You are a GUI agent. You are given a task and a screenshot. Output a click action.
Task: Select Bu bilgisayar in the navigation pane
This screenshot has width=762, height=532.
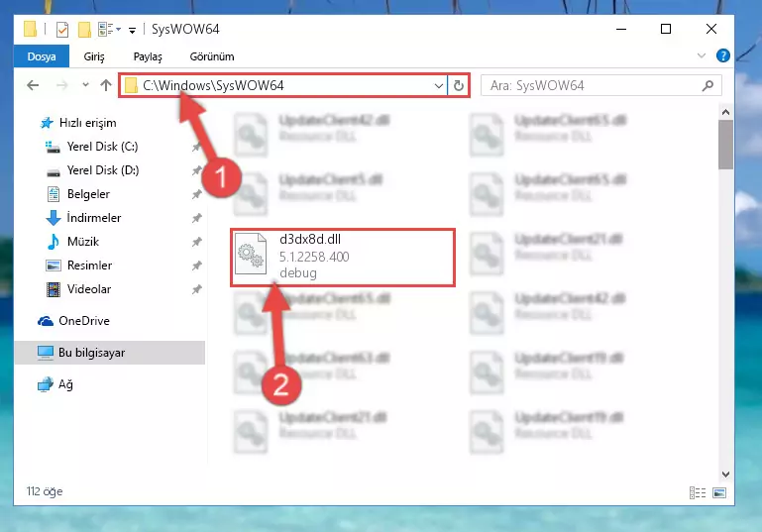(110, 353)
